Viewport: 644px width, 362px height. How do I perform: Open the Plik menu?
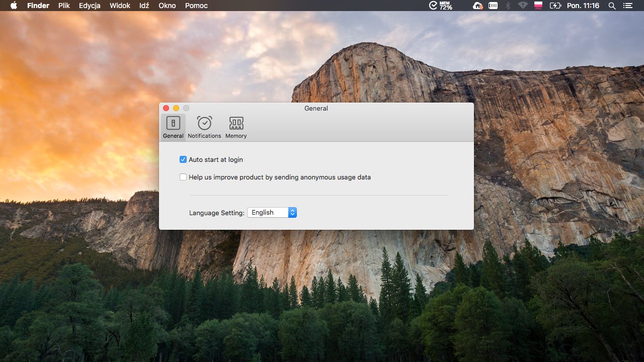coord(64,6)
